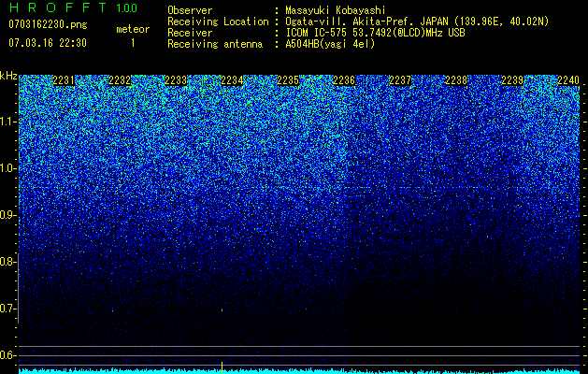This screenshot has width=588, height=374.
Task: Click the 1.1 frequency axis label
Action: coord(8,122)
